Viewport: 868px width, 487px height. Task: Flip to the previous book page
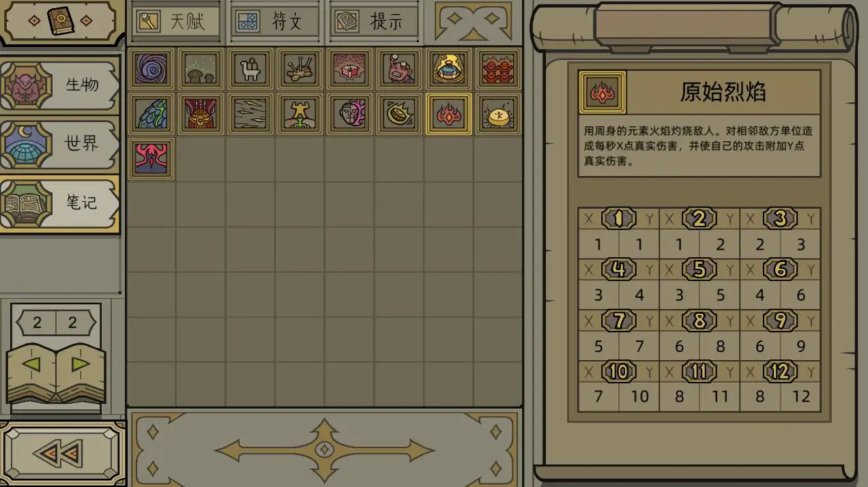pyautogui.click(x=31, y=364)
